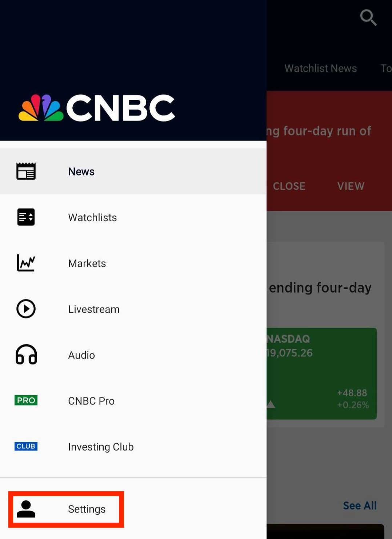This screenshot has width=392, height=539.
Task: Open search with the magnifier icon
Action: [368, 17]
